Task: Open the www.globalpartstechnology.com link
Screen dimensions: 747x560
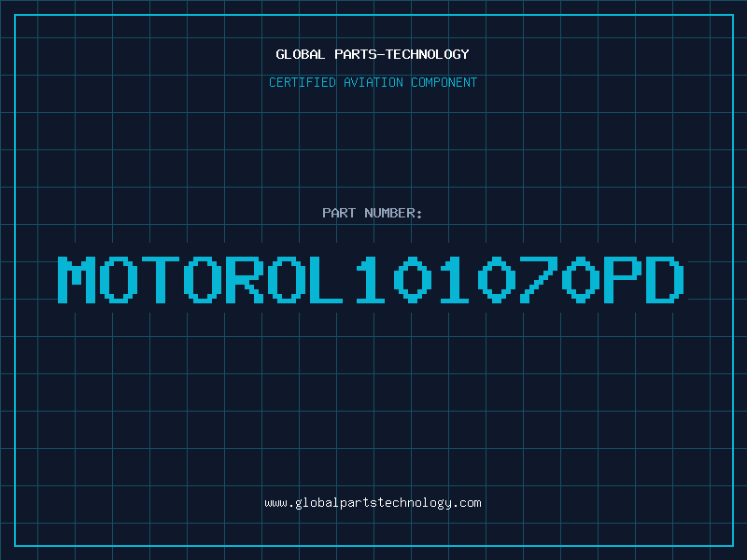Action: (x=373, y=503)
